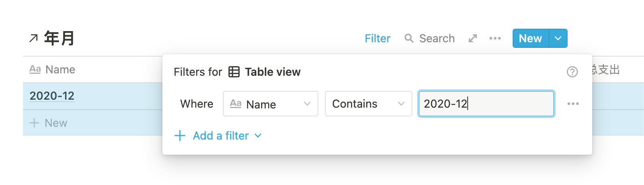Click the linked database arrow icon beside 年月
Image resolution: width=644 pixels, height=185 pixels.
(x=33, y=38)
